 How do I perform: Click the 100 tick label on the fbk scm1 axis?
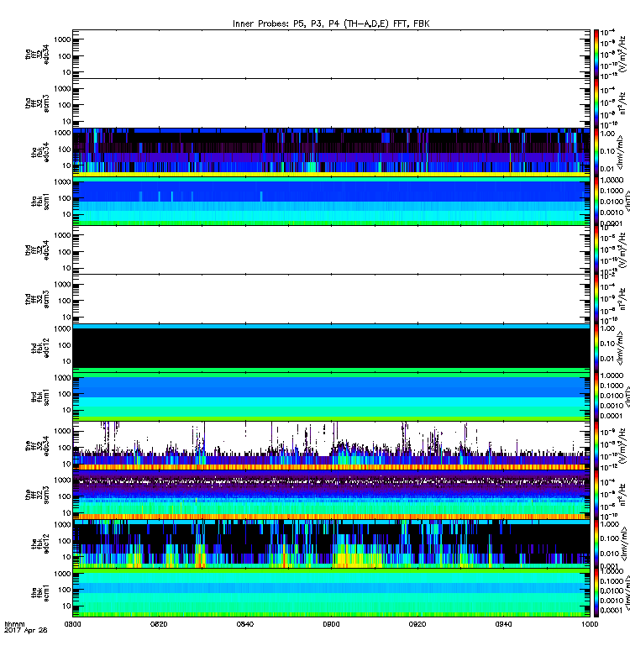(65, 590)
